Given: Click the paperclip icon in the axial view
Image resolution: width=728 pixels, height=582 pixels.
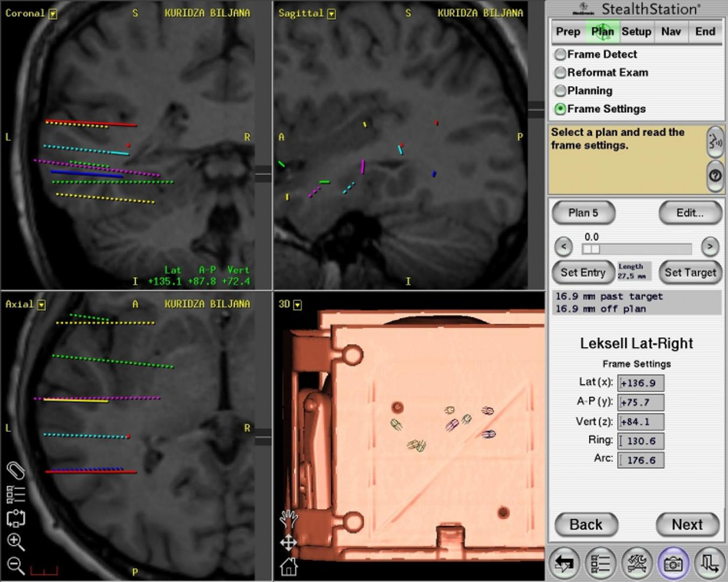Looking at the screenshot, I should [16, 470].
